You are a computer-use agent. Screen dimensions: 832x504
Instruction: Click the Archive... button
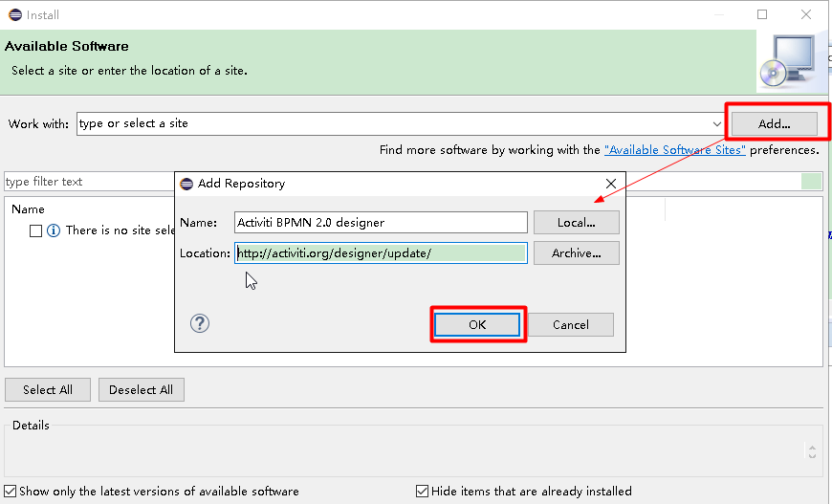point(577,253)
